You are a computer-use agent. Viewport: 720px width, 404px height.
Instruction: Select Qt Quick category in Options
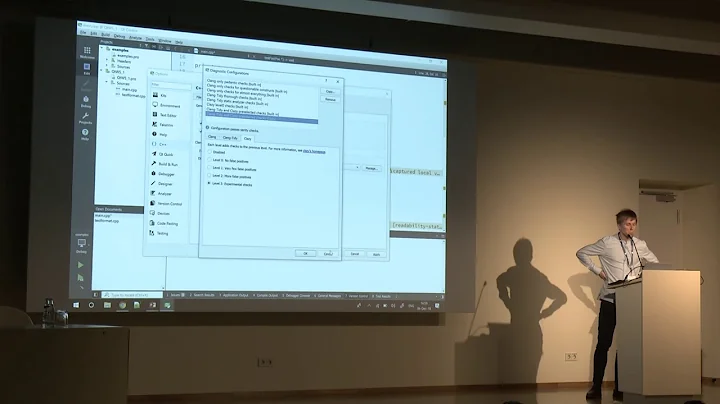[162, 154]
